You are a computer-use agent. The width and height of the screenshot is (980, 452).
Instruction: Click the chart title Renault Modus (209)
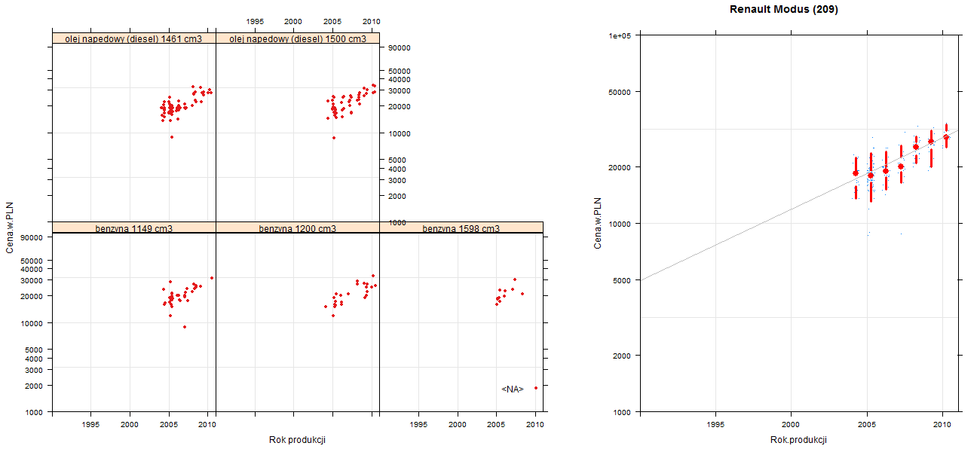tap(784, 10)
